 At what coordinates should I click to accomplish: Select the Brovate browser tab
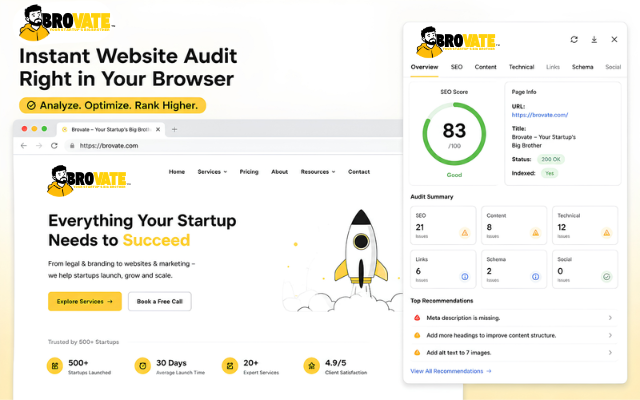point(111,129)
